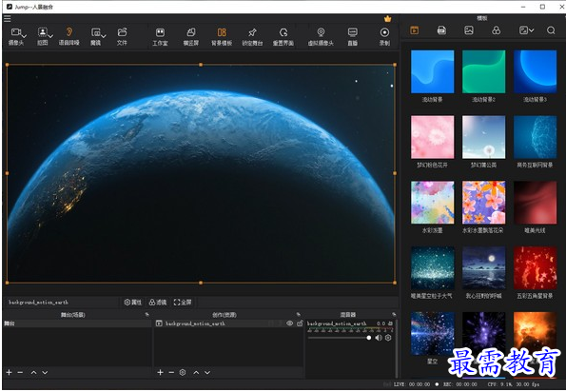Click the 全屏 fullscreen button

coord(183,303)
